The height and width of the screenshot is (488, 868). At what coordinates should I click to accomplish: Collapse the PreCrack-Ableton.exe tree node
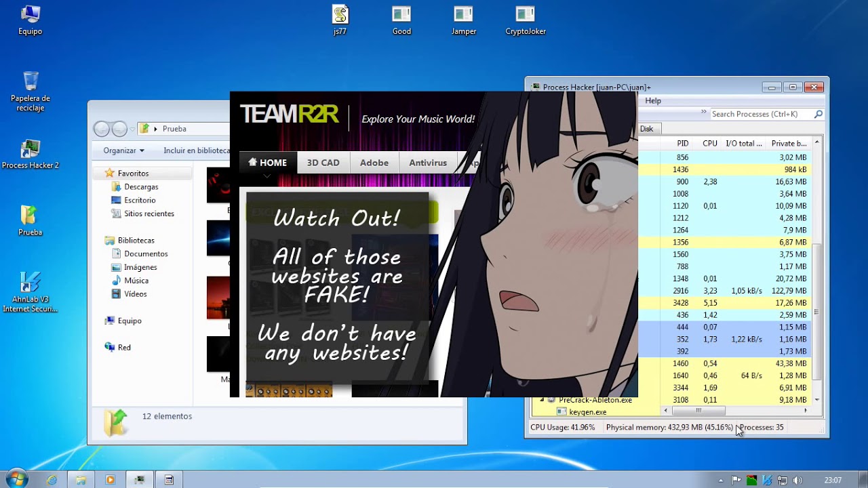click(542, 400)
